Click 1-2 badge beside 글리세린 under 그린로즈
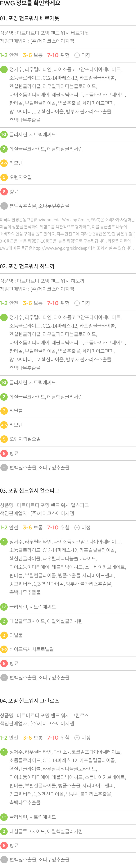136x868 pixels. pyautogui.click(x=4, y=817)
